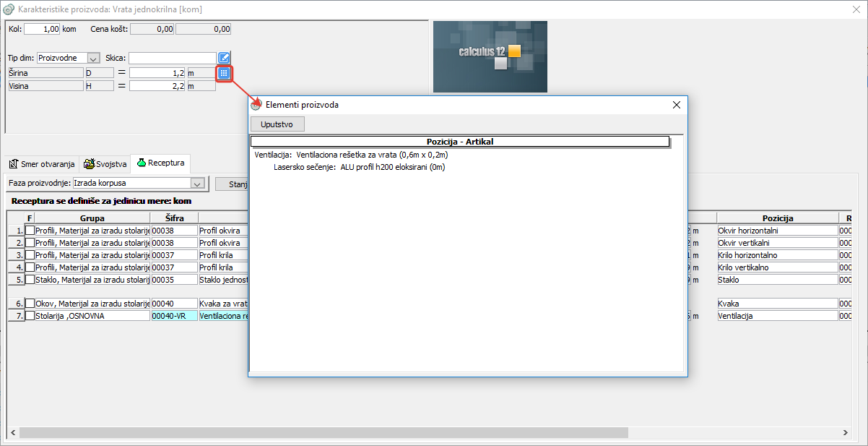Image resolution: width=868 pixels, height=446 pixels.
Task: Click the Kol quantity input field
Action: tap(42, 29)
